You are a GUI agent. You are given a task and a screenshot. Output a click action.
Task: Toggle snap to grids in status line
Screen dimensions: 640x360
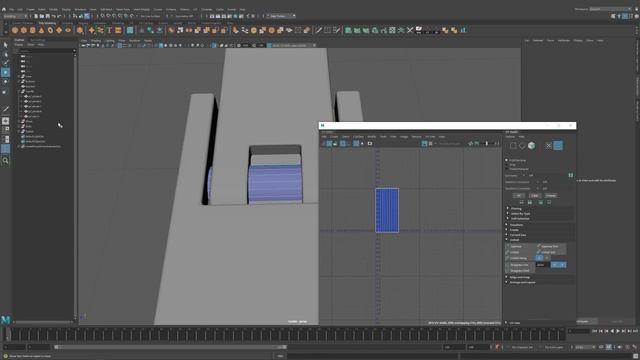[x=102, y=16]
